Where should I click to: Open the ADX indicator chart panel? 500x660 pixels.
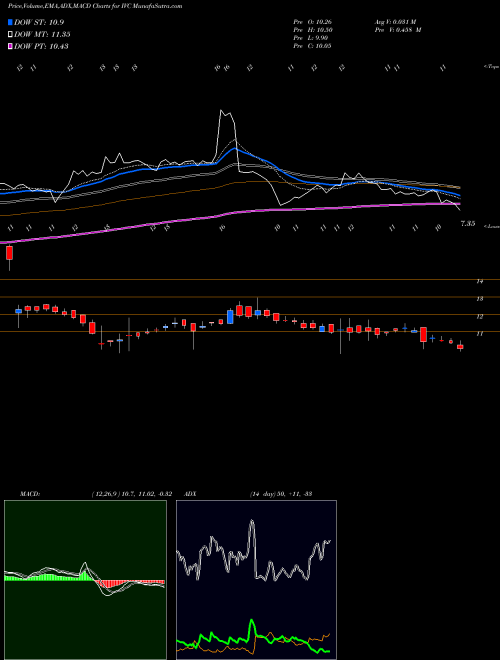coord(256,580)
